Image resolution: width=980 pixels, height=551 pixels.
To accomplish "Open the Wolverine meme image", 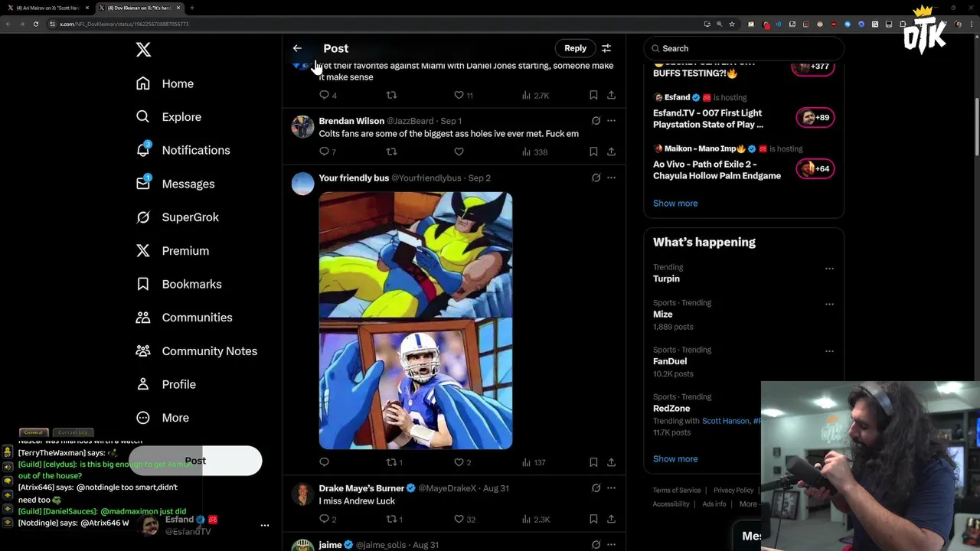I will [416, 320].
